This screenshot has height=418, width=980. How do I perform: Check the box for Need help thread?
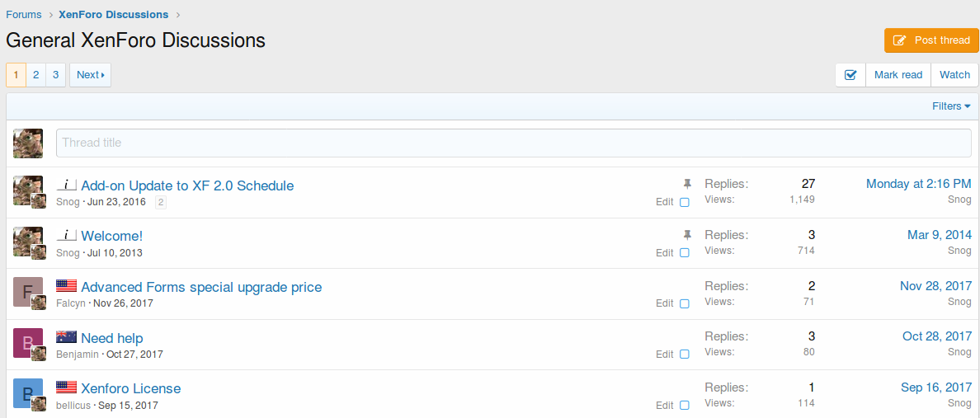(x=684, y=355)
